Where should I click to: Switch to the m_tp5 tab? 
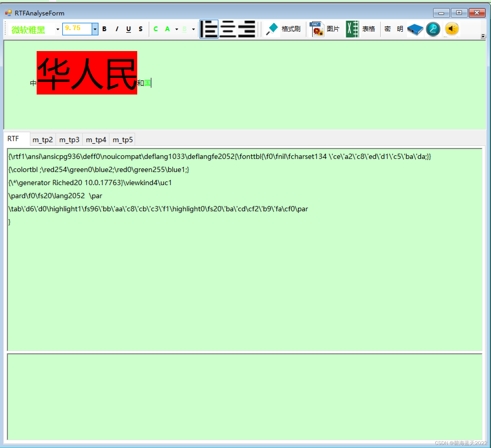[122, 139]
